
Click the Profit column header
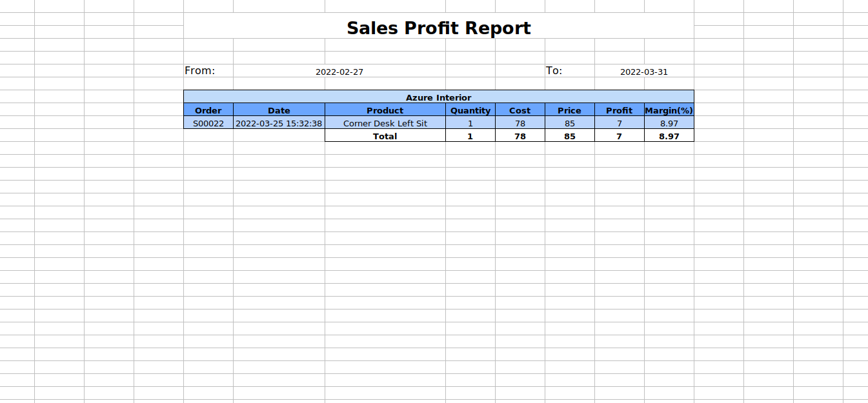tap(619, 110)
